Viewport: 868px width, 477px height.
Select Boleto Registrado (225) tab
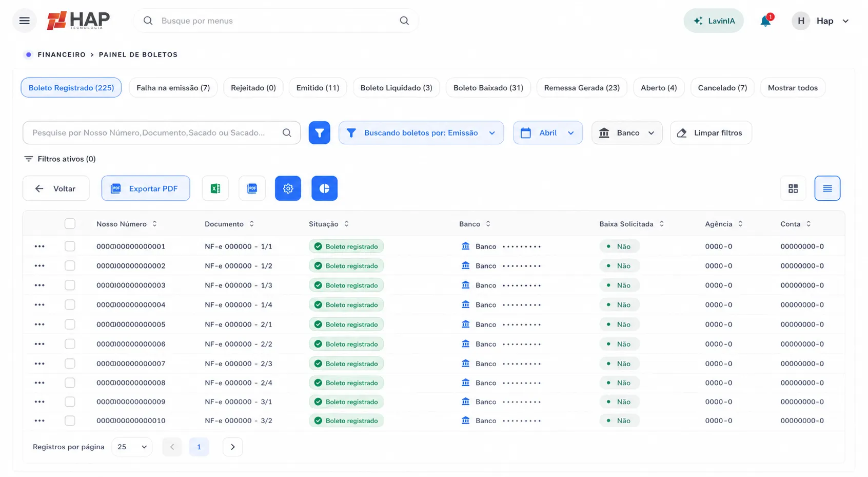71,88
